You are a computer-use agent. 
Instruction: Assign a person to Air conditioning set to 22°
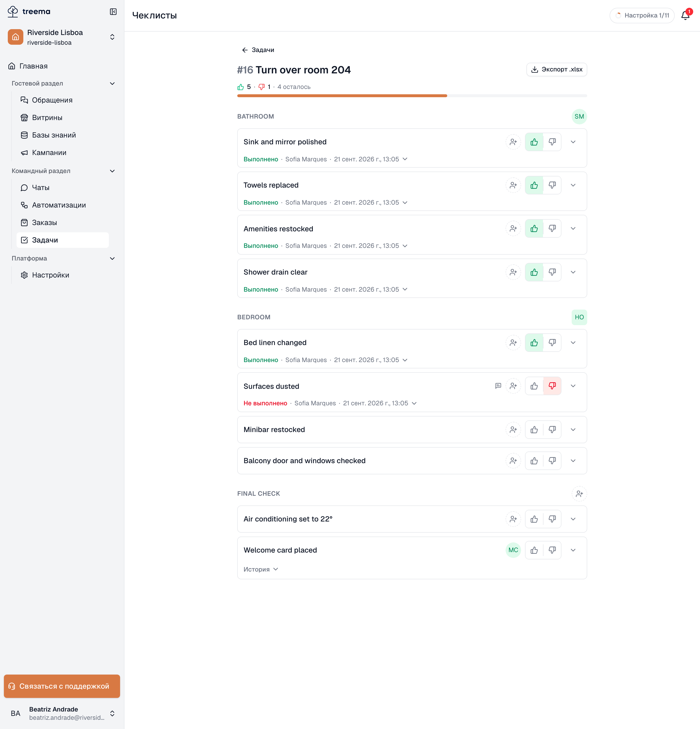click(513, 519)
